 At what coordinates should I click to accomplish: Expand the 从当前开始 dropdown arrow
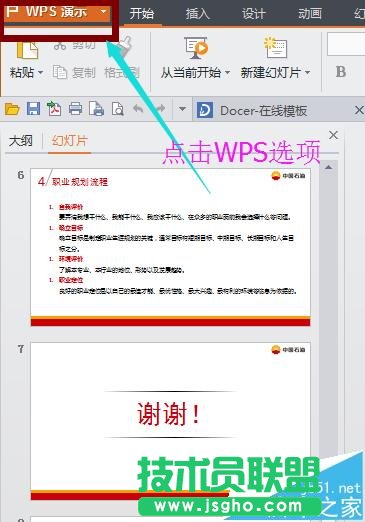click(x=227, y=72)
